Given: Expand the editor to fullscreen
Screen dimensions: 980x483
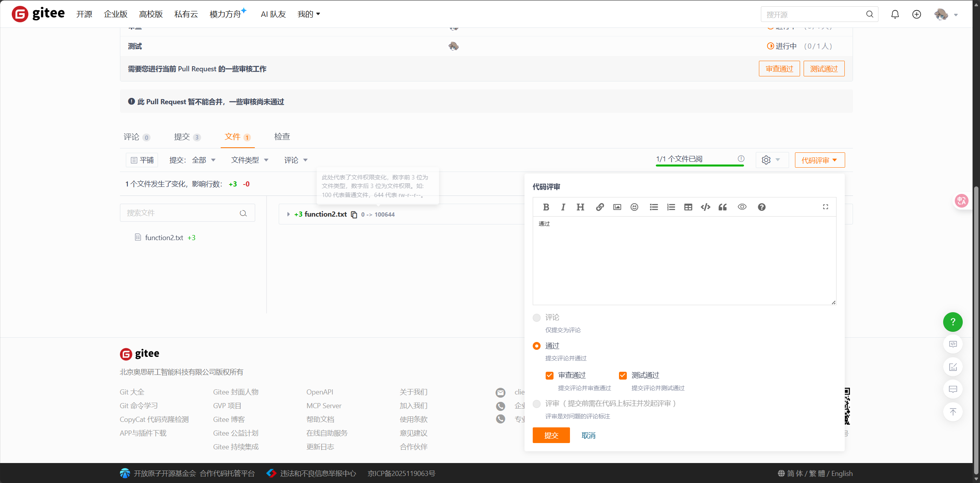Looking at the screenshot, I should click(x=825, y=207).
